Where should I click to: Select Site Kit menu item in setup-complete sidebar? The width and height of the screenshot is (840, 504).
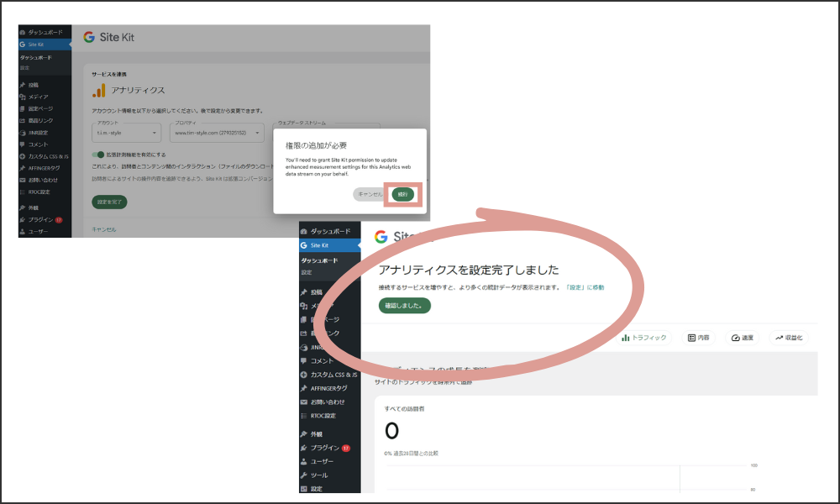pyautogui.click(x=330, y=245)
